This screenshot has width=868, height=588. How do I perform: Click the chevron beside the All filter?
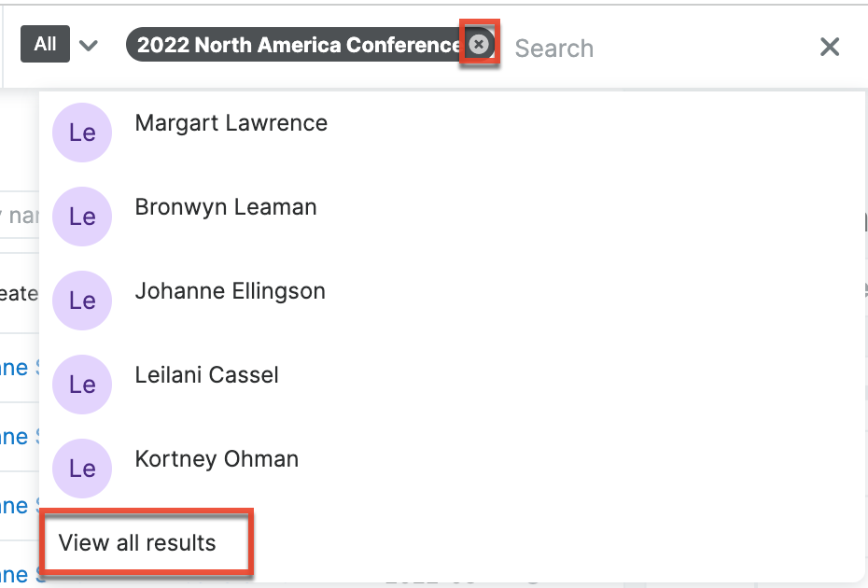click(x=90, y=43)
